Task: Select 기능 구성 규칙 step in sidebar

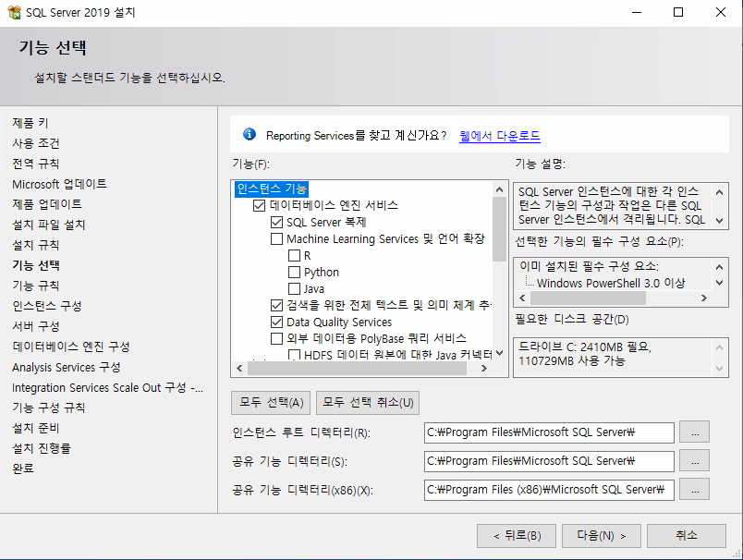Action: [49, 408]
